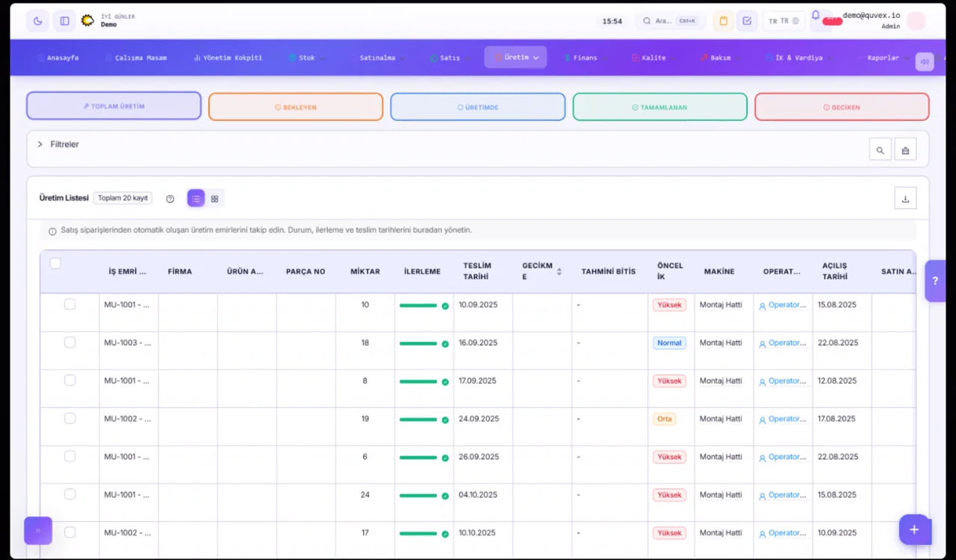Check the MU-1003 row checkbox
Viewport: 956px width, 560px height.
coord(69,342)
